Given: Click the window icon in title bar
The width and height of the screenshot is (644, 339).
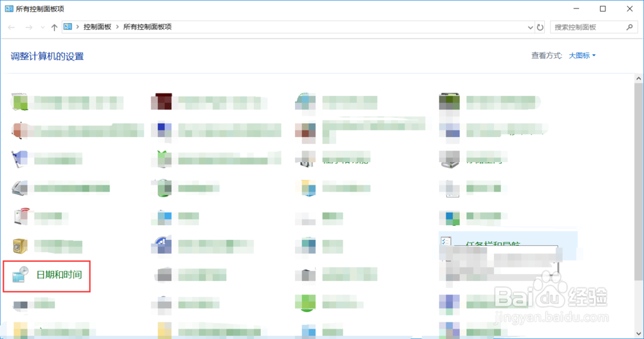Looking at the screenshot, I should (x=9, y=8).
